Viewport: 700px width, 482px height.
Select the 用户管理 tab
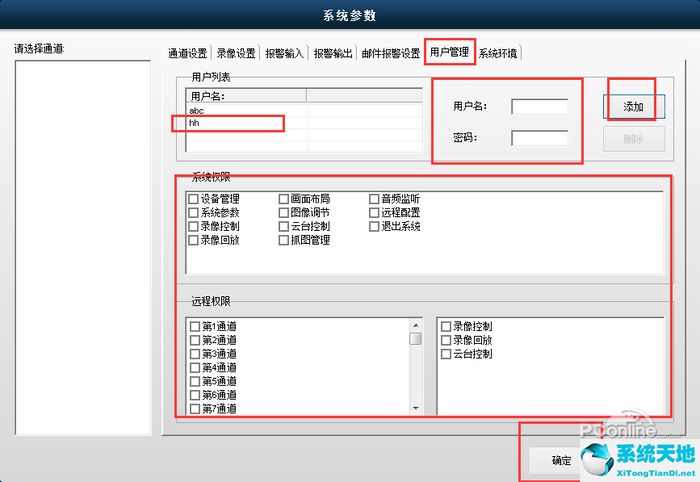click(450, 52)
